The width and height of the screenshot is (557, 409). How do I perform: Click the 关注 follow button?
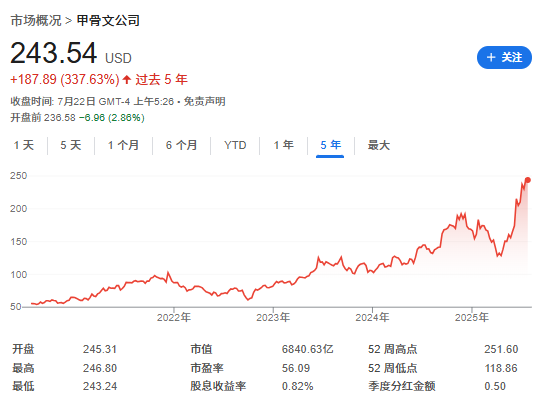click(504, 57)
